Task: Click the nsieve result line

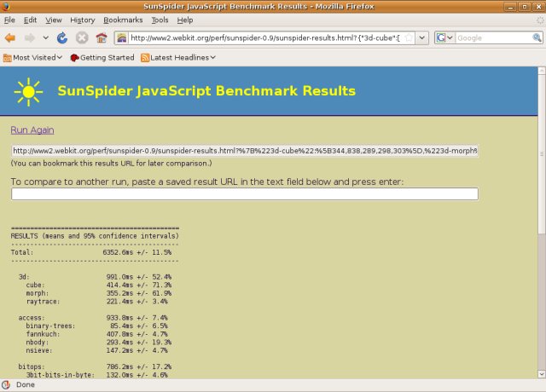Action: (x=96, y=350)
